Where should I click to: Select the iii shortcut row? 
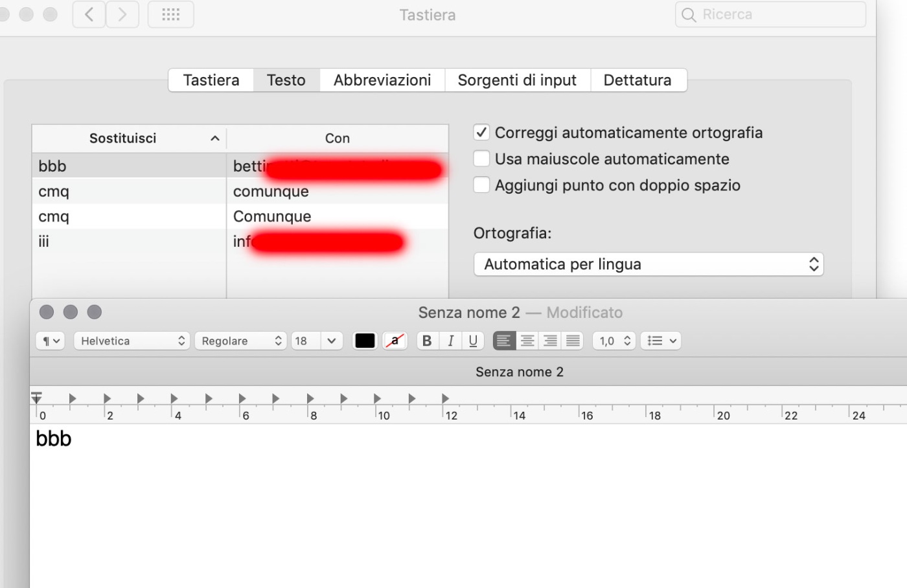(x=240, y=242)
